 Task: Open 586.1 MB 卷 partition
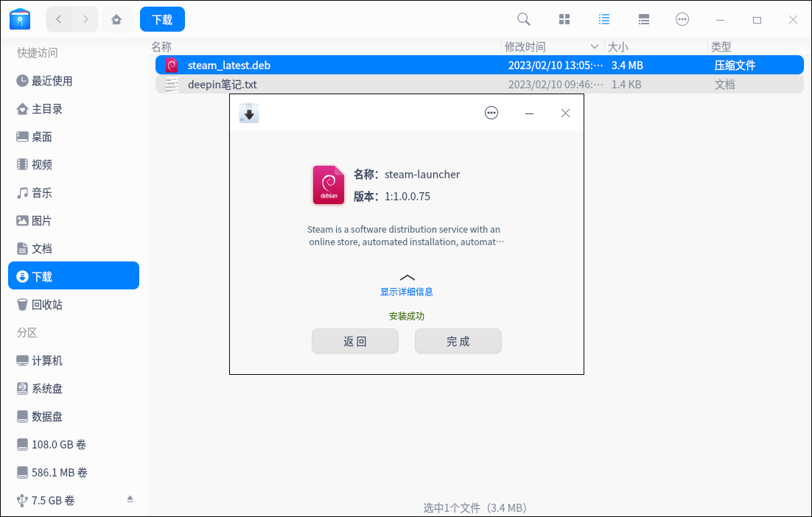coord(74,473)
